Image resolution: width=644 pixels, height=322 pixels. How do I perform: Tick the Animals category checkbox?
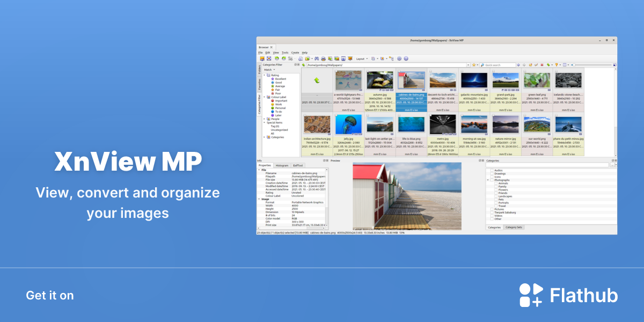tap(496, 184)
